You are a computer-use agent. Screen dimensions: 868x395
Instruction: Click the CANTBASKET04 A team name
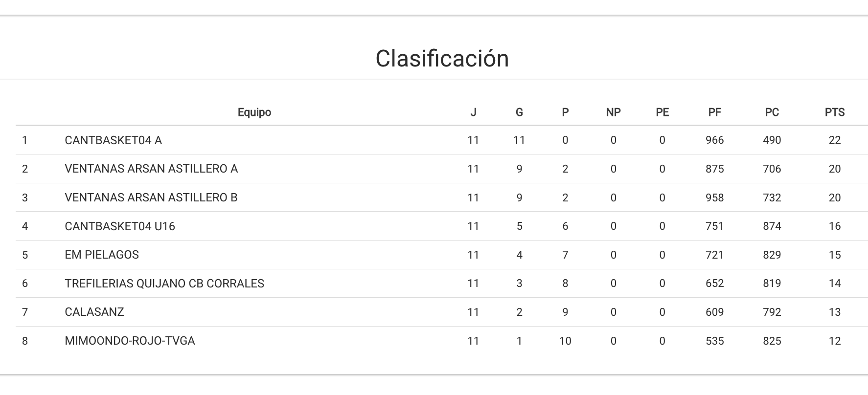113,140
